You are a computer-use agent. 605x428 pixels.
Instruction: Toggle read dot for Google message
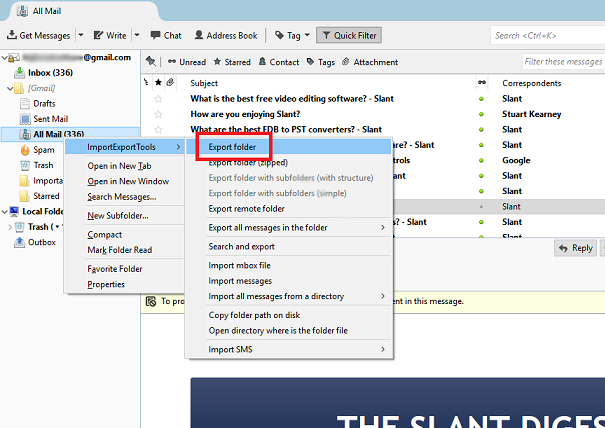click(x=481, y=160)
